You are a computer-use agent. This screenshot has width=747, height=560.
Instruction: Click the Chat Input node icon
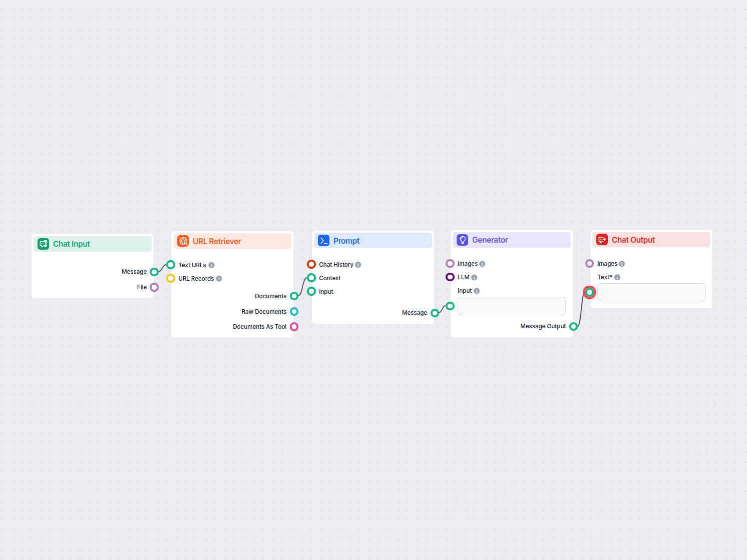44,244
